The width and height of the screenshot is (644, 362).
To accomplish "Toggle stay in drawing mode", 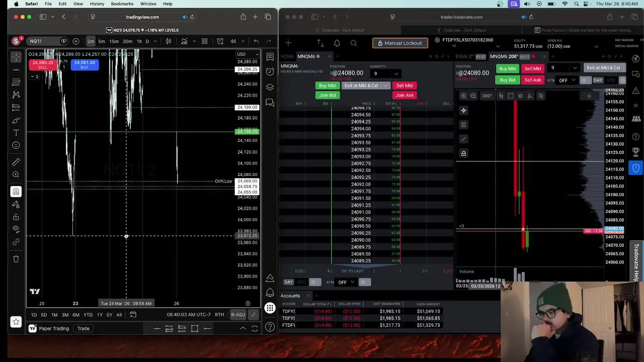I will click(x=16, y=204).
